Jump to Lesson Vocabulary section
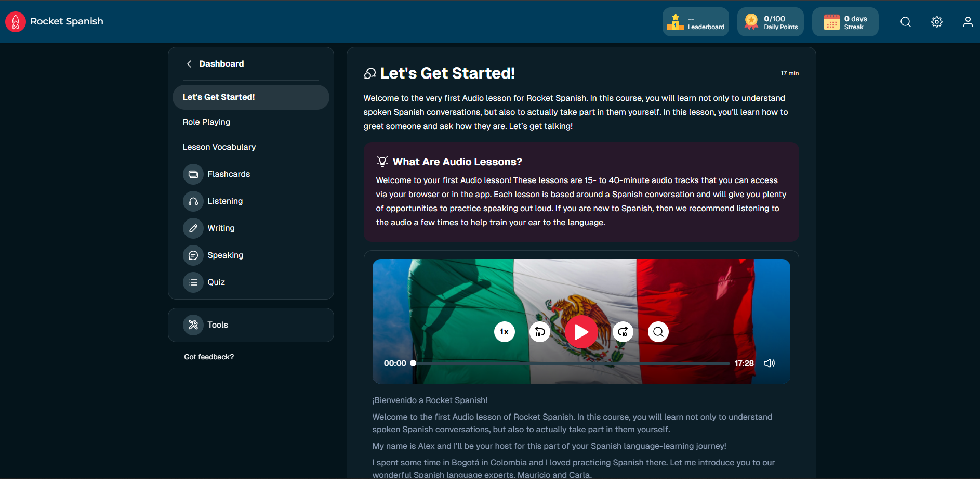 pos(219,147)
